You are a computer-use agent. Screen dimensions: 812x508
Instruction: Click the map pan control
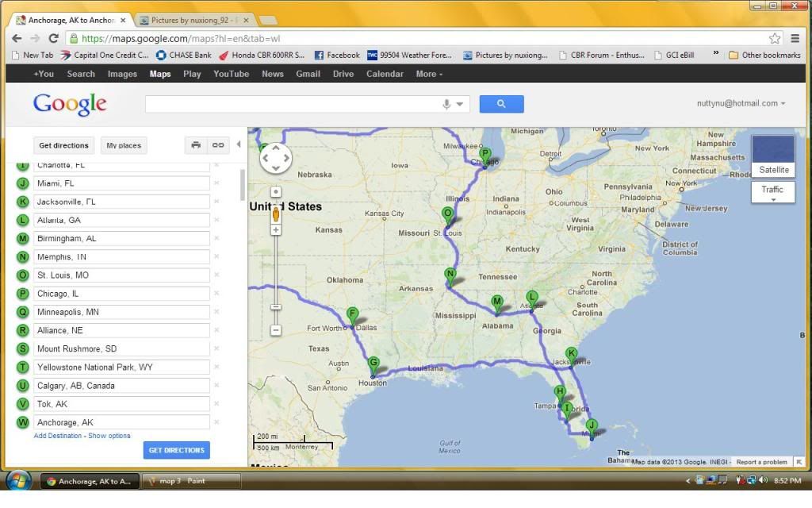(275, 158)
